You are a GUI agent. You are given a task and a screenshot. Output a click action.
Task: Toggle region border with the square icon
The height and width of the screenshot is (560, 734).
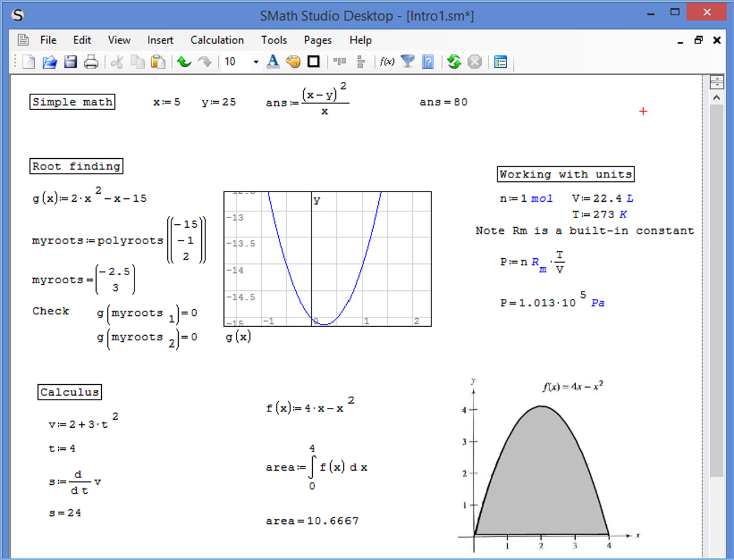pyautogui.click(x=313, y=62)
